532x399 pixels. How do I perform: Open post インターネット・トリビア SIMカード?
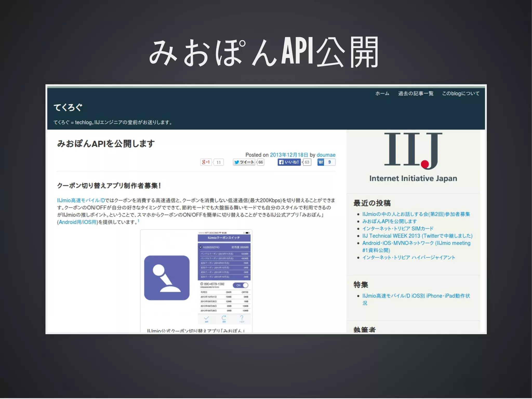[398, 229]
